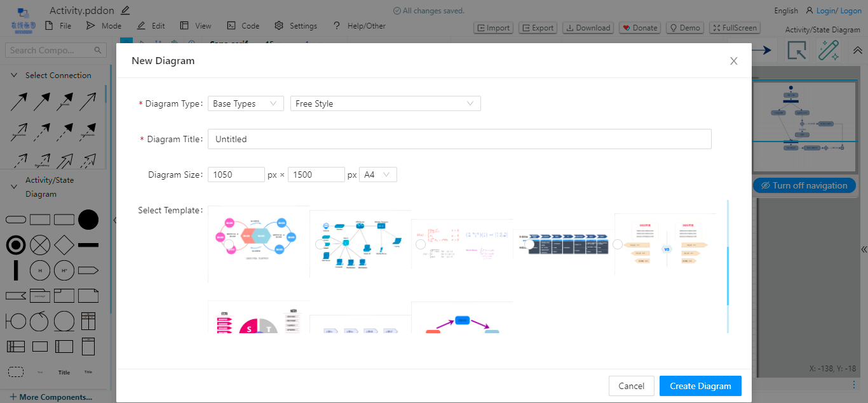The width and height of the screenshot is (868, 403).
Task: Select the pointer selection tool icon
Action: [x=797, y=50]
